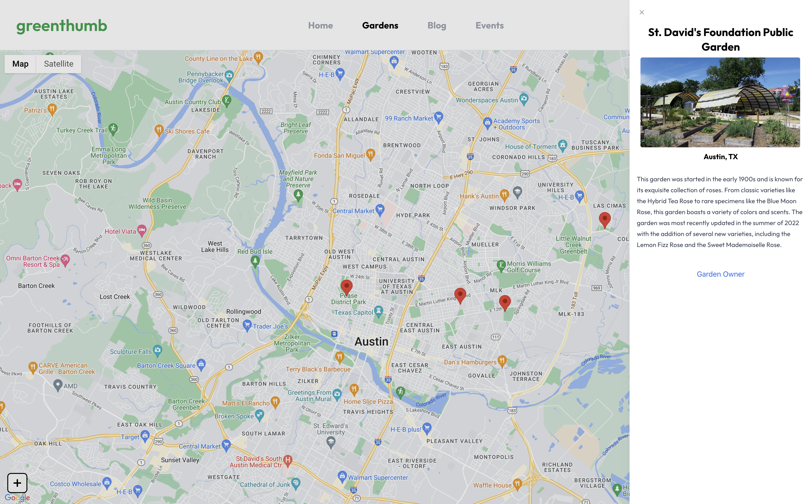Click the 99 Ranch Market cart icon
The width and height of the screenshot is (812, 504).
[439, 118]
